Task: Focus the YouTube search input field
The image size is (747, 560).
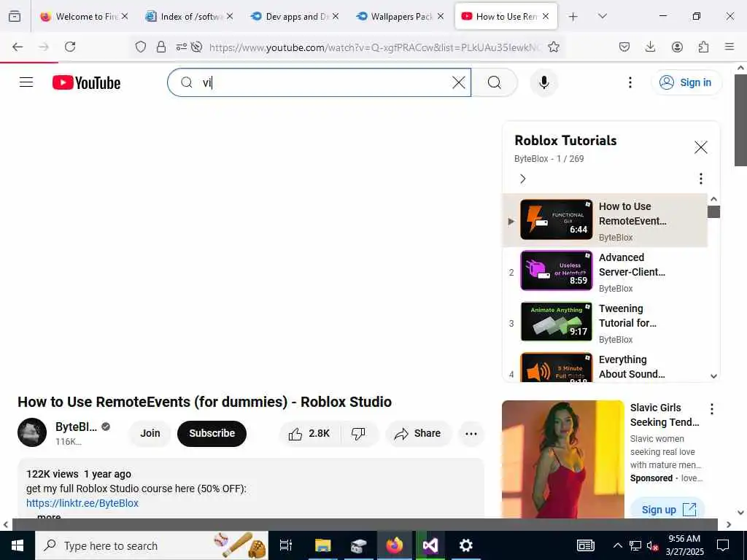Action: [320, 82]
